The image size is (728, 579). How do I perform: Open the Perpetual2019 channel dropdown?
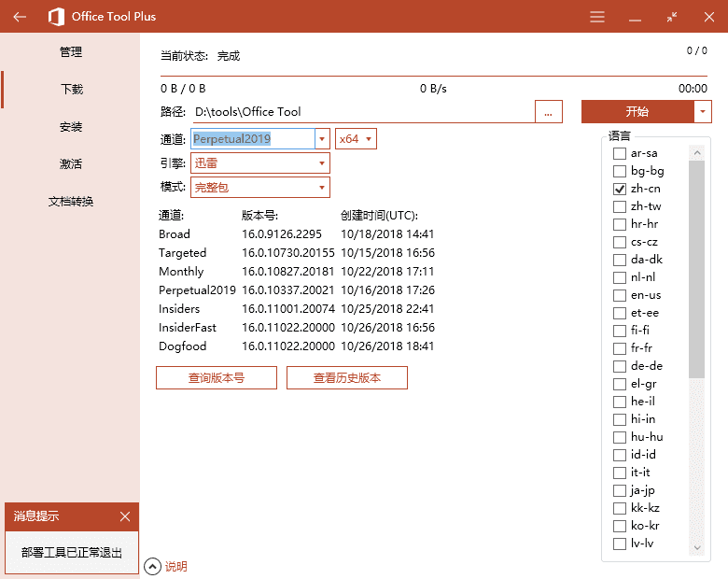tap(322, 139)
